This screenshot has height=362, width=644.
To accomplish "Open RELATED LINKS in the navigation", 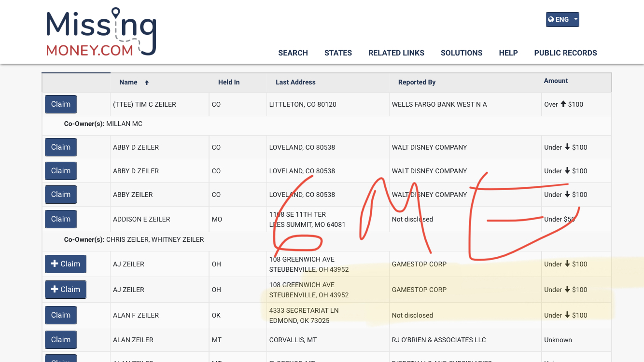I will [396, 53].
